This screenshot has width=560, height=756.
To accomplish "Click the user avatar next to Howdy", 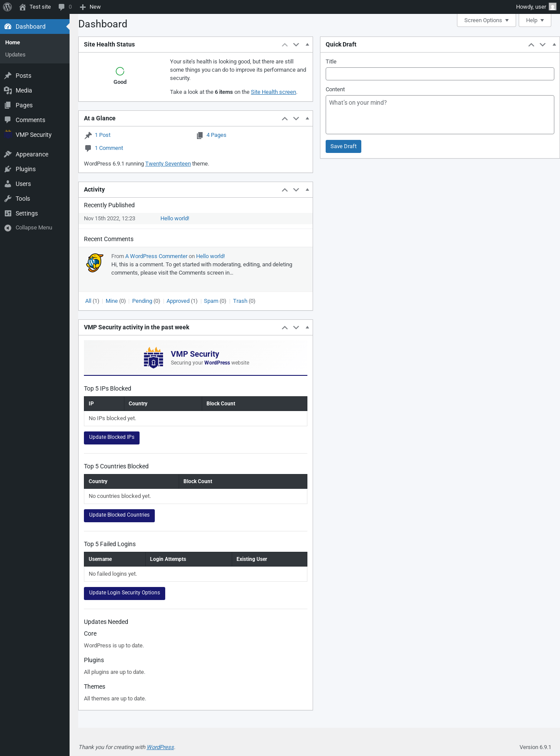I will tap(552, 7).
